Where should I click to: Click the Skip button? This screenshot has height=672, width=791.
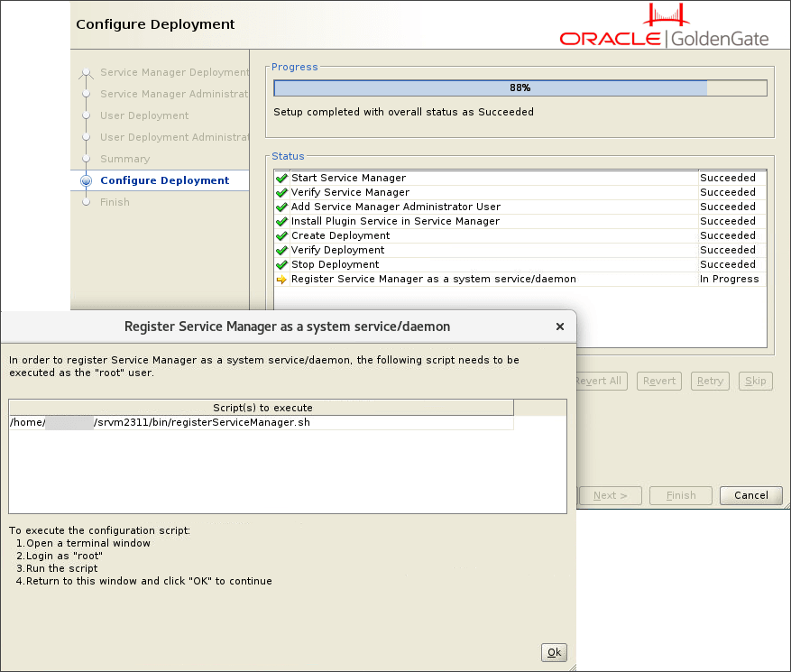[755, 381]
